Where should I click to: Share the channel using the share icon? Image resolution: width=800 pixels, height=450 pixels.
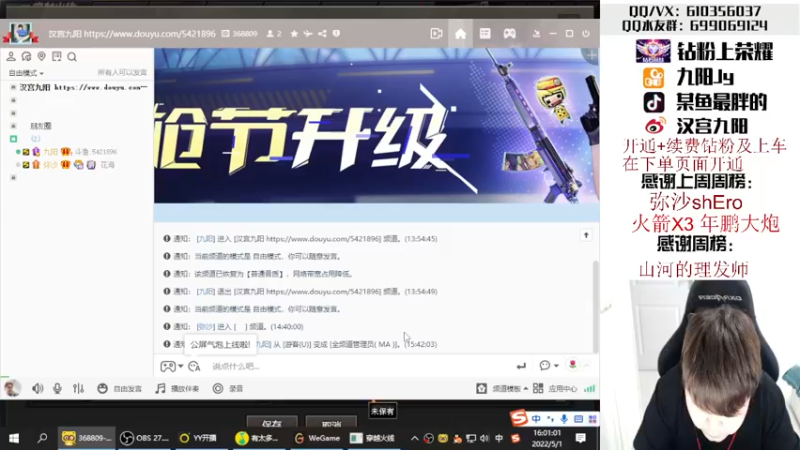[322, 34]
